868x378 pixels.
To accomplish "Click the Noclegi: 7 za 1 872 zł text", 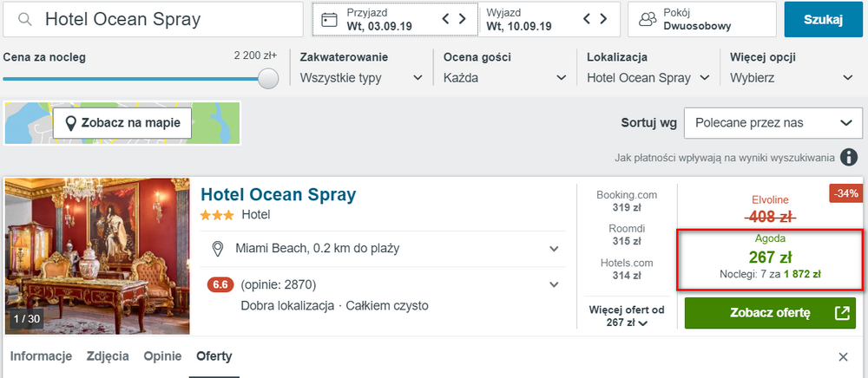I will (x=770, y=274).
